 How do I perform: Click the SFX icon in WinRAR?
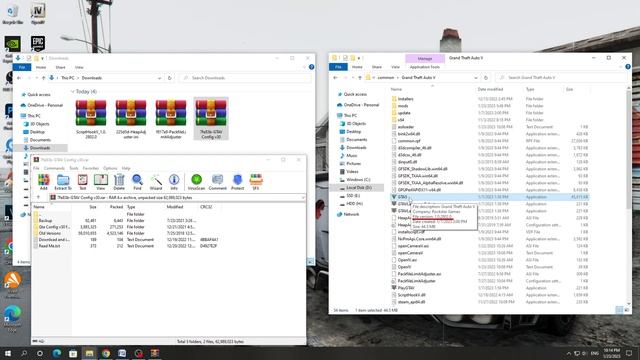tap(256, 182)
